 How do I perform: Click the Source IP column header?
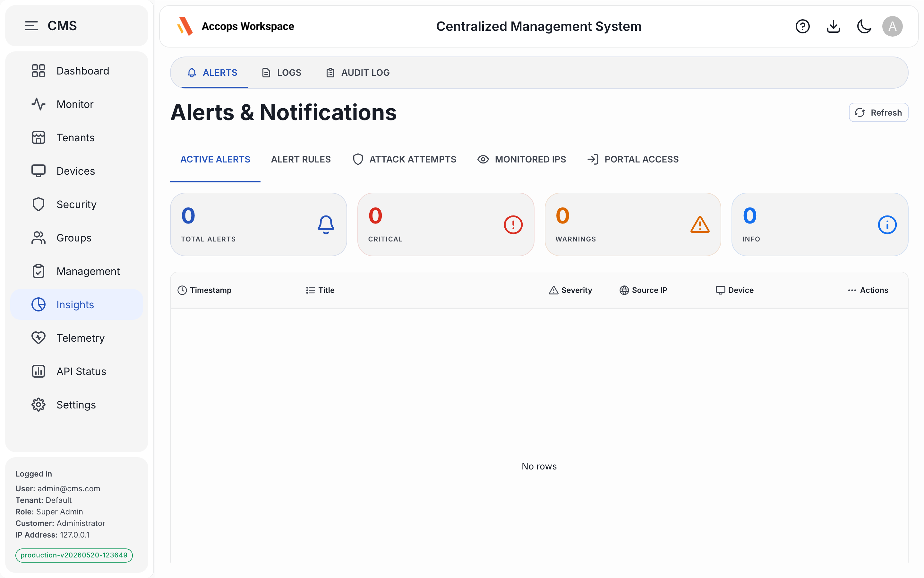pos(643,290)
